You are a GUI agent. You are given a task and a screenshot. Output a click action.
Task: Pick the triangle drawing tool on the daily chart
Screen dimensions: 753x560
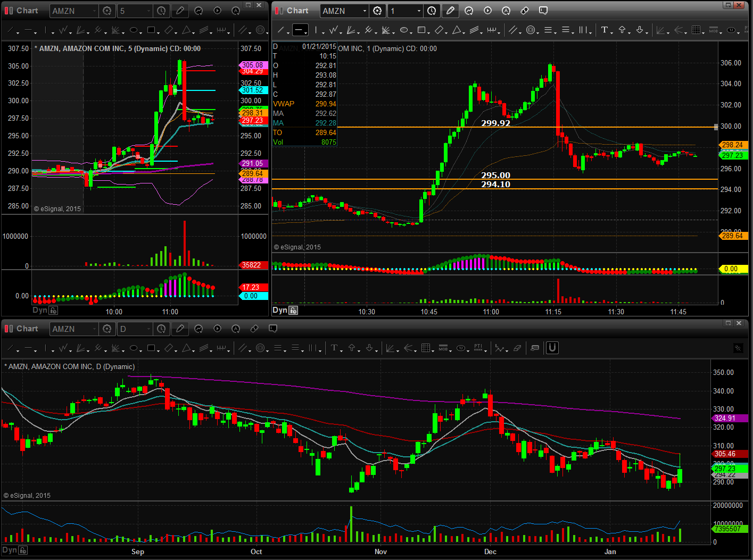coord(186,348)
